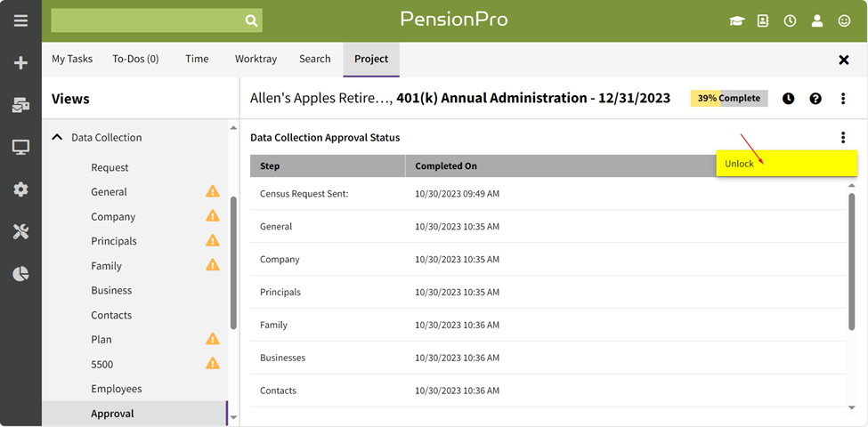Open the General view in sidebar

pyautogui.click(x=109, y=192)
